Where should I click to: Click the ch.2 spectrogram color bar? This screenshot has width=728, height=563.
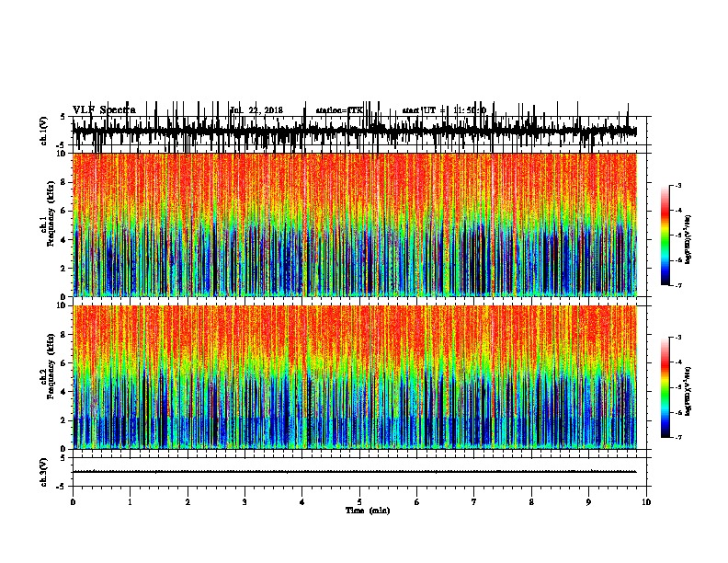coord(665,387)
